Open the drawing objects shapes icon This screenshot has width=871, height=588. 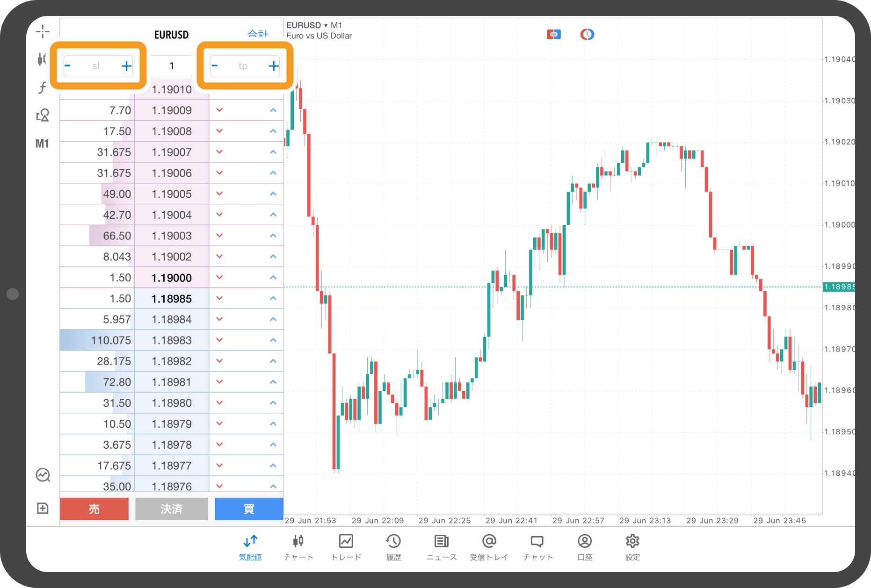[x=43, y=115]
